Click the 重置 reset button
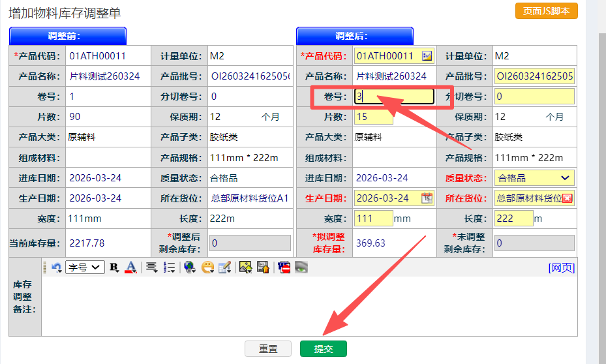606x364 pixels. (x=268, y=349)
